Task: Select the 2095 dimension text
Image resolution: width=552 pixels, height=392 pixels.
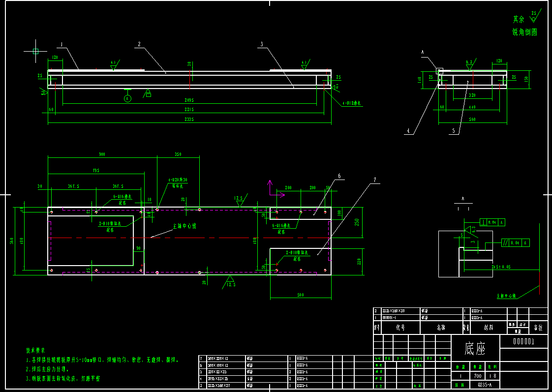Action: 189,100
